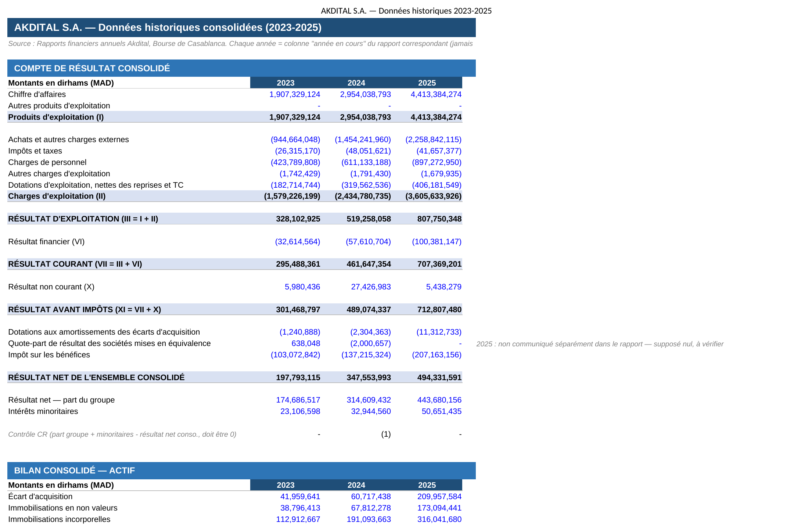Viewport: 812px width, 530px height.
Task: Click the 'Autres charges d'exploitation' label
Action: (x=59, y=174)
